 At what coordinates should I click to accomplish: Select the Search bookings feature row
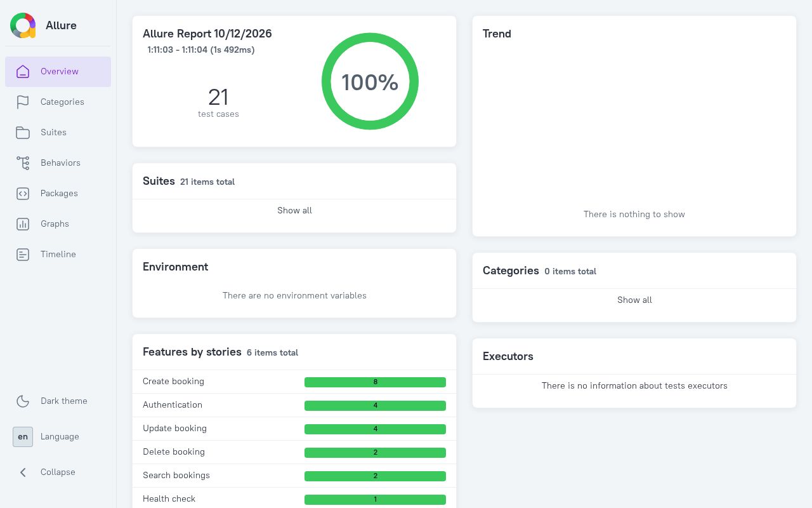pyautogui.click(x=294, y=476)
